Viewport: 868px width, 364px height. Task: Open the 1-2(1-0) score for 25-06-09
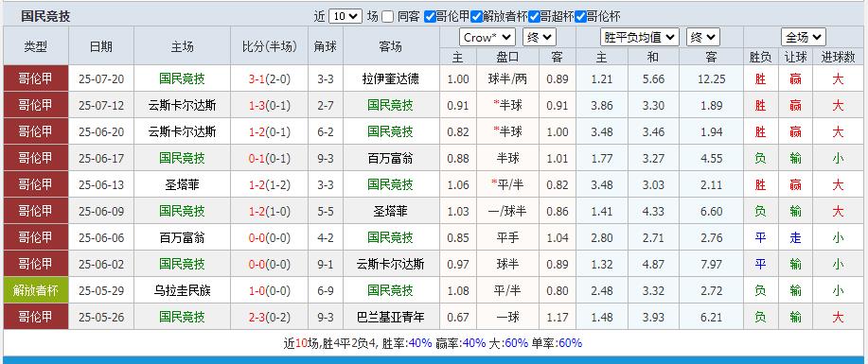click(x=270, y=212)
